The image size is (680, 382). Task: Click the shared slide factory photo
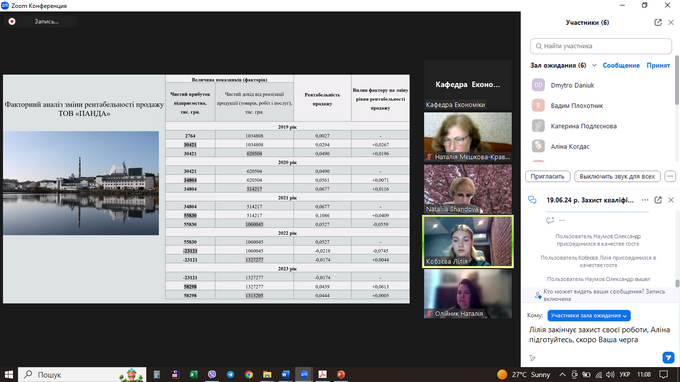(x=81, y=183)
